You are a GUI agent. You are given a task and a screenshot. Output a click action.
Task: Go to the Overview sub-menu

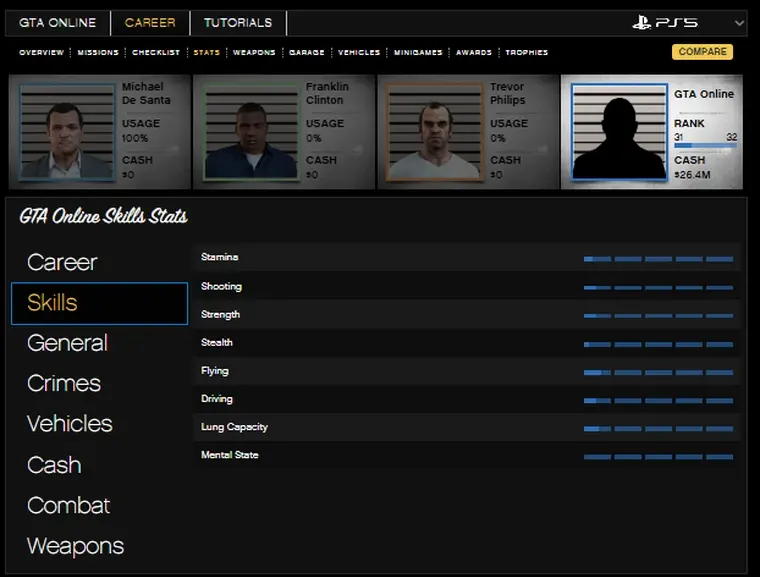point(42,52)
